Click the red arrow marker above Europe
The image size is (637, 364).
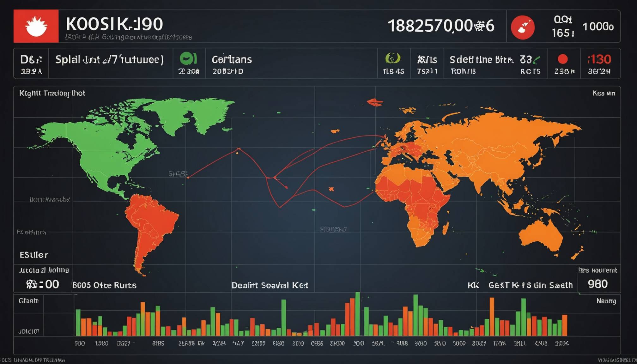(x=375, y=102)
